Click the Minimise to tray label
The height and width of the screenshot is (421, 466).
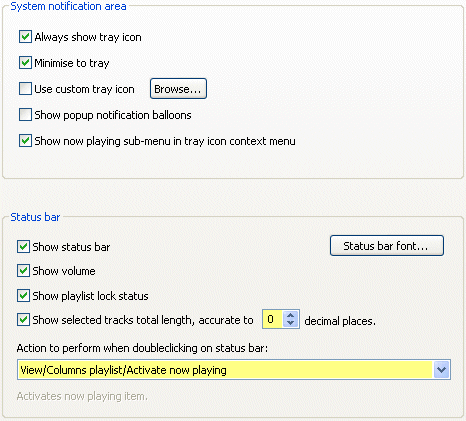pos(72,63)
